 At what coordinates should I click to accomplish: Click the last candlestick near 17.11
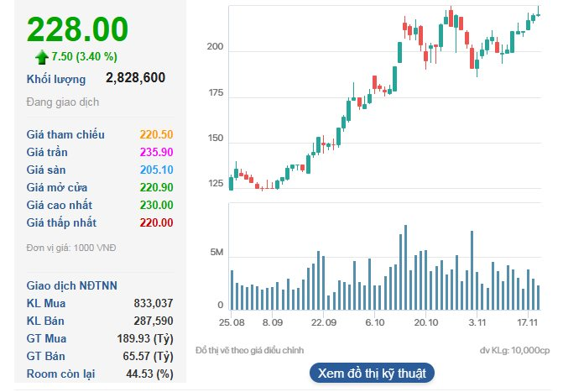[538, 13]
